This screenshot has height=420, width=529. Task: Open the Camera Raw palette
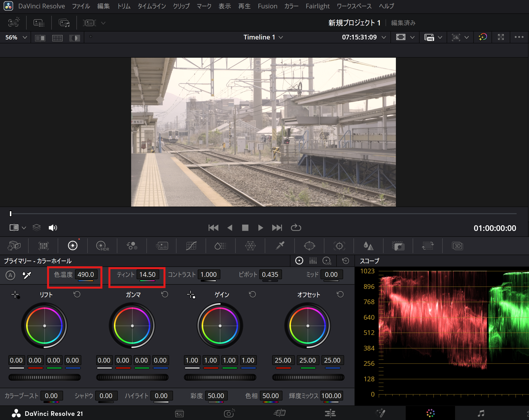(14, 246)
